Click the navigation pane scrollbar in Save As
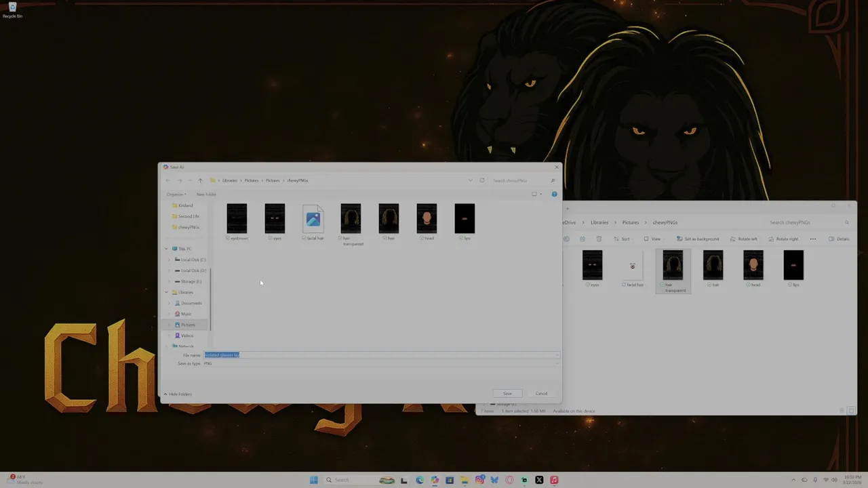Image resolution: width=868 pixels, height=488 pixels. click(x=211, y=298)
